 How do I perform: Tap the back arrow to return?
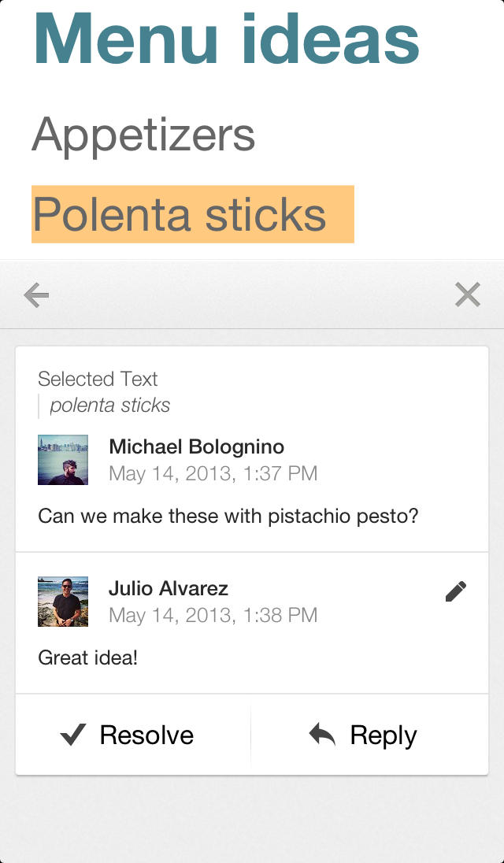pos(36,294)
